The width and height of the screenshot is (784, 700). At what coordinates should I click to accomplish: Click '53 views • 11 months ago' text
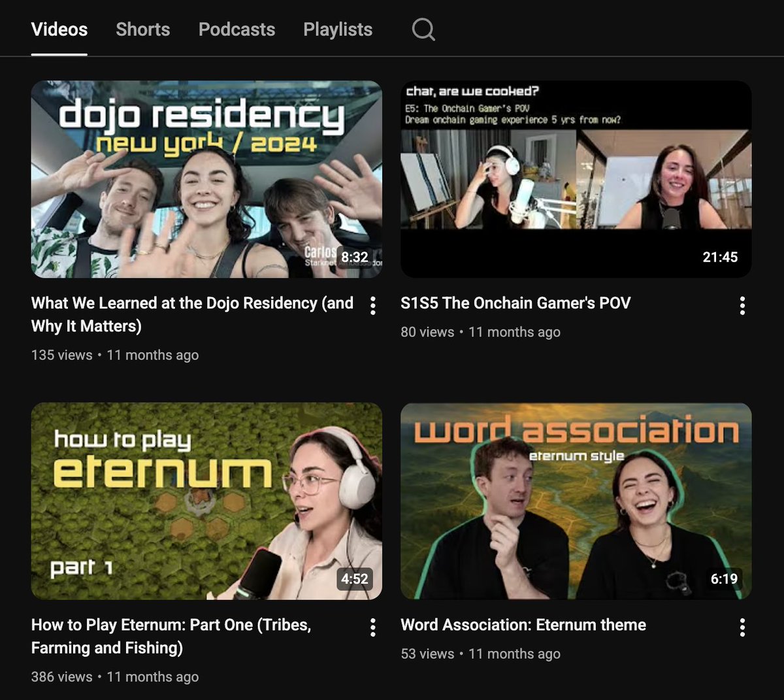(481, 654)
